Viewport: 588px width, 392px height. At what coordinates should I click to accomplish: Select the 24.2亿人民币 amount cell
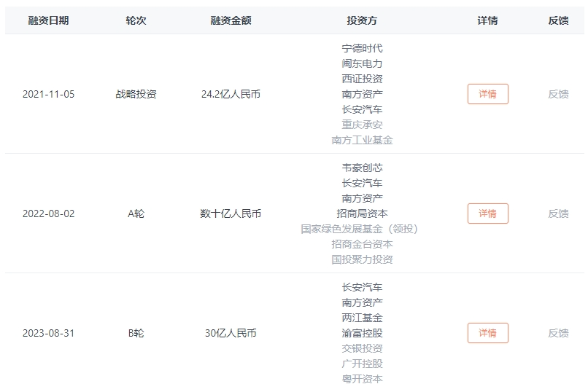coord(231,94)
